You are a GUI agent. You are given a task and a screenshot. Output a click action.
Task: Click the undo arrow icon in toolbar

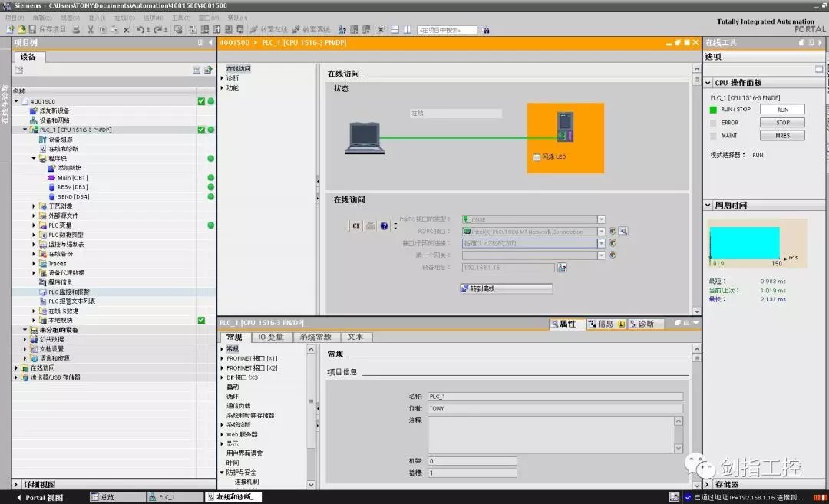(140, 29)
